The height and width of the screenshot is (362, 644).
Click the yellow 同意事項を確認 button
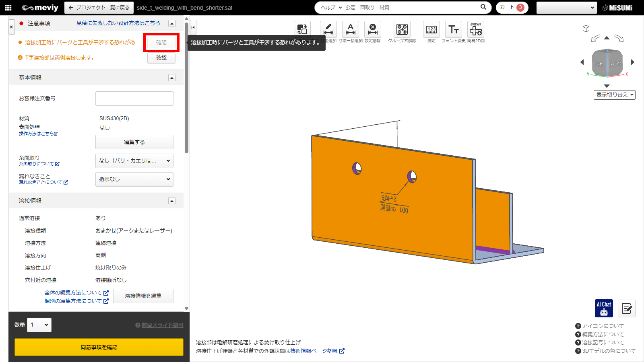tap(99, 347)
